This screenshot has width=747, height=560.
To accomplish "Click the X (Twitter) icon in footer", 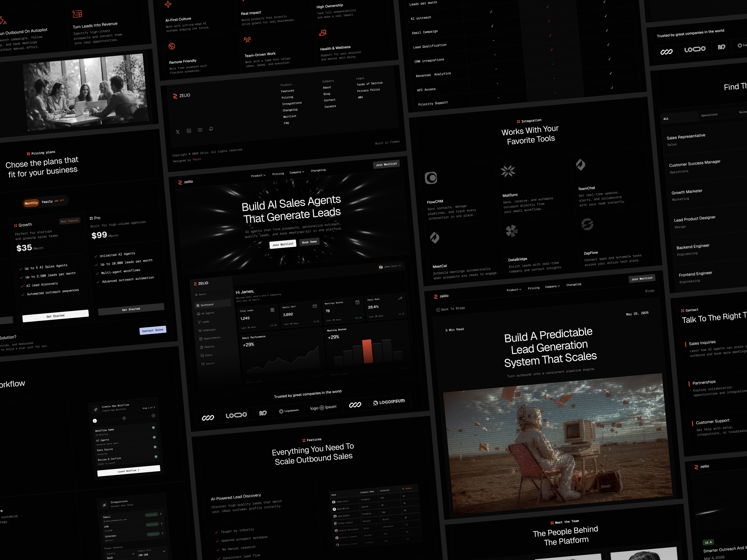I will point(178,132).
